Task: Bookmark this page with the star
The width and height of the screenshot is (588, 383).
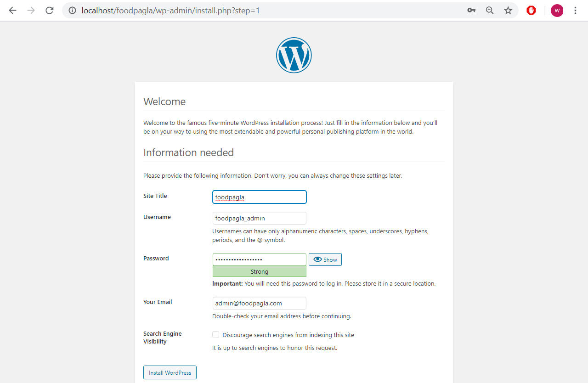Action: (508, 10)
